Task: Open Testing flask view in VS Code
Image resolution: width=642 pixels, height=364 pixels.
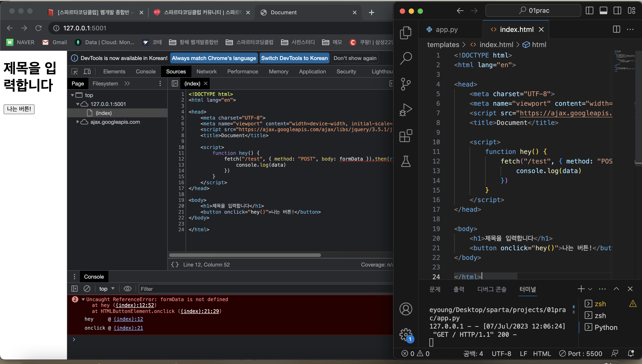Action: pyautogui.click(x=406, y=161)
